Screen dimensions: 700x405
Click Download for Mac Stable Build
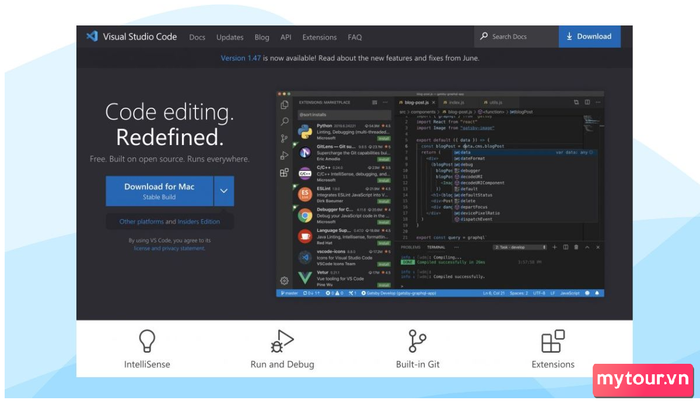[159, 191]
